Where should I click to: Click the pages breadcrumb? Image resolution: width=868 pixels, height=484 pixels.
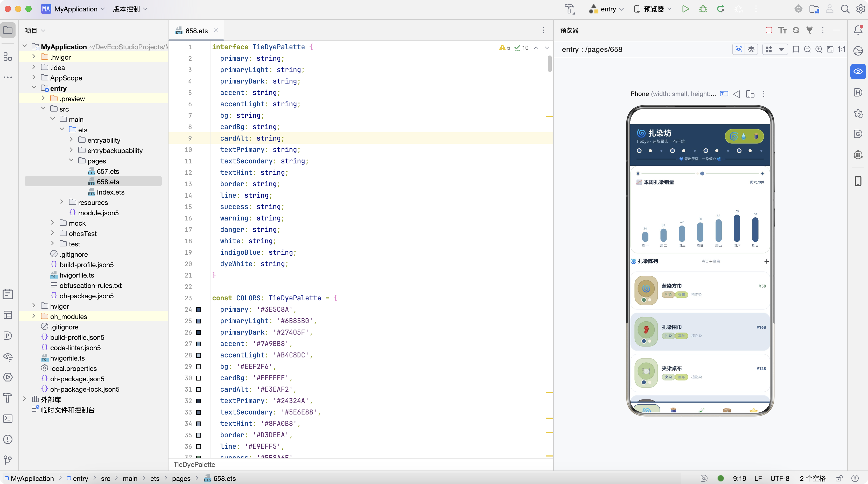pos(181,478)
